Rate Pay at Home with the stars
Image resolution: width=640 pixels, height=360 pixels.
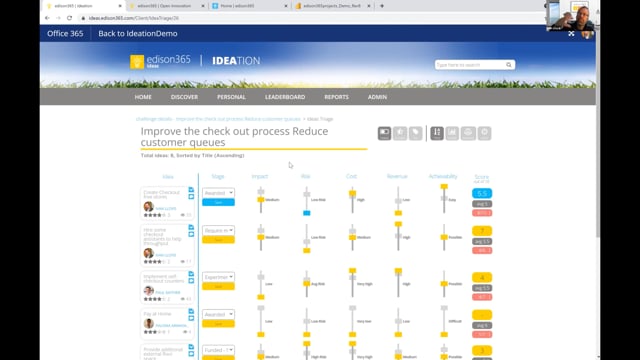coord(154,332)
